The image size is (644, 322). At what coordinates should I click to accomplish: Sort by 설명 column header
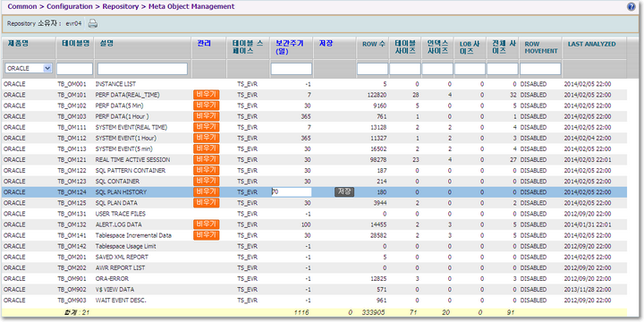pyautogui.click(x=106, y=44)
